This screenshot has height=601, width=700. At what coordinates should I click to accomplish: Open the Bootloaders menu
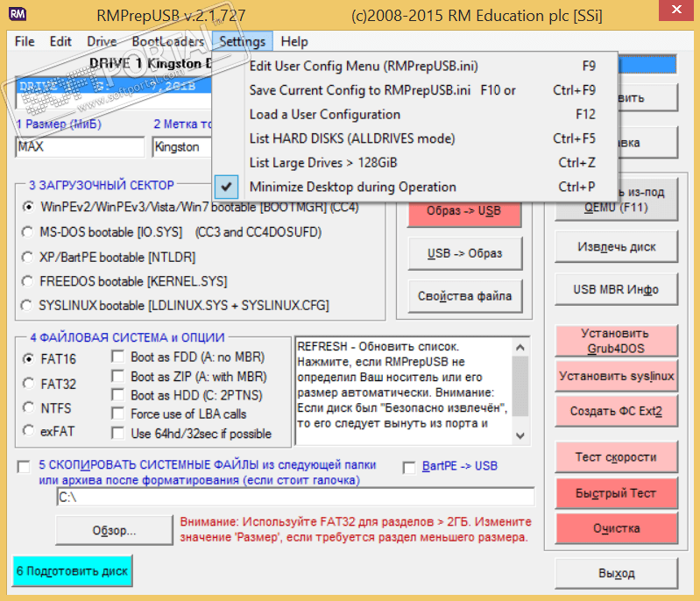pyautogui.click(x=168, y=41)
